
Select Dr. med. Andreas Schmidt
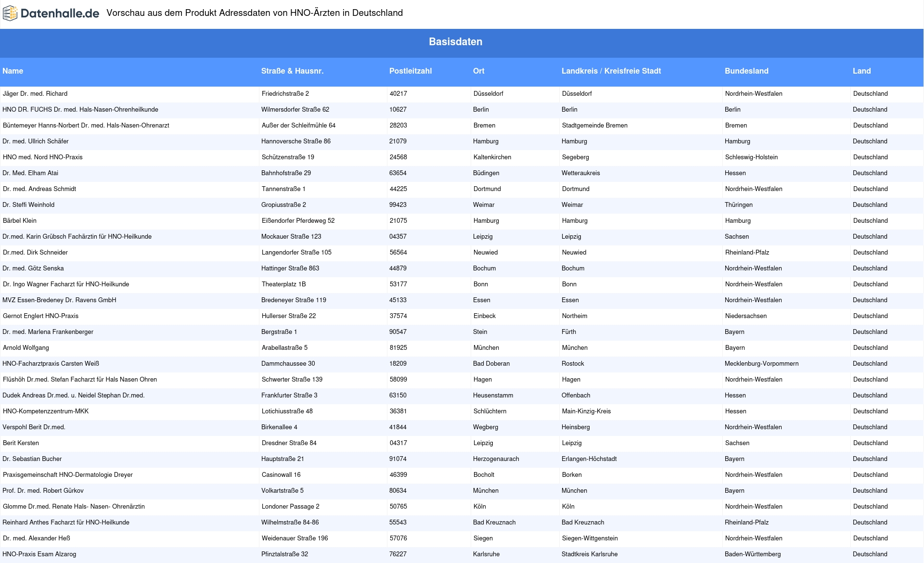(39, 189)
